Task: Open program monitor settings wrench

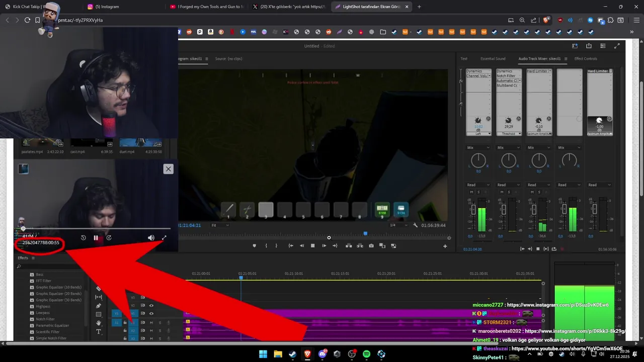Action: [416, 225]
